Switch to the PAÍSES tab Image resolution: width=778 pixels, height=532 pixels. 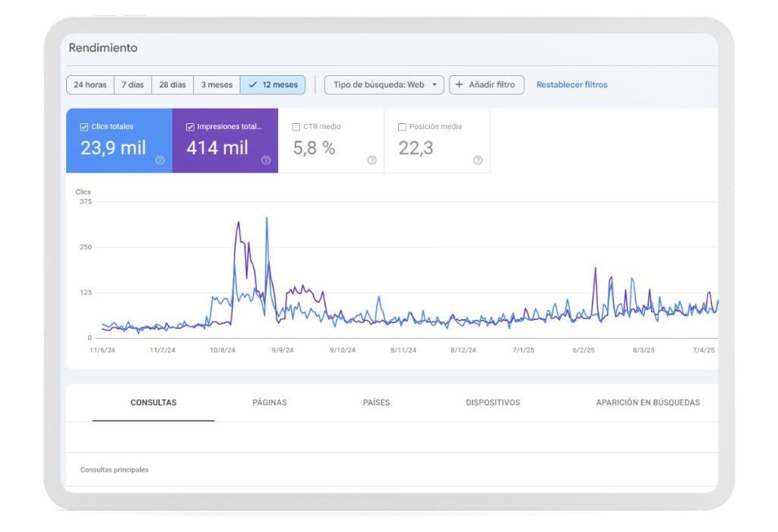pyautogui.click(x=376, y=403)
